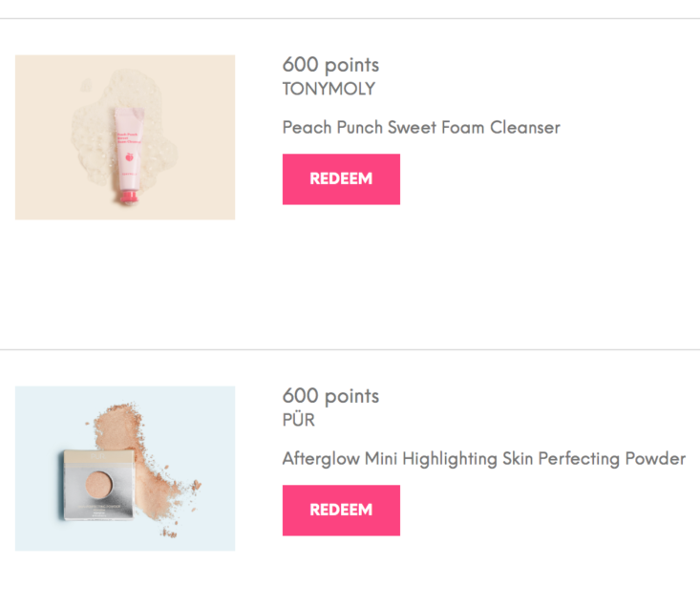The width and height of the screenshot is (700, 606).
Task: Click the red product text on the tube
Action: pyautogui.click(x=129, y=137)
